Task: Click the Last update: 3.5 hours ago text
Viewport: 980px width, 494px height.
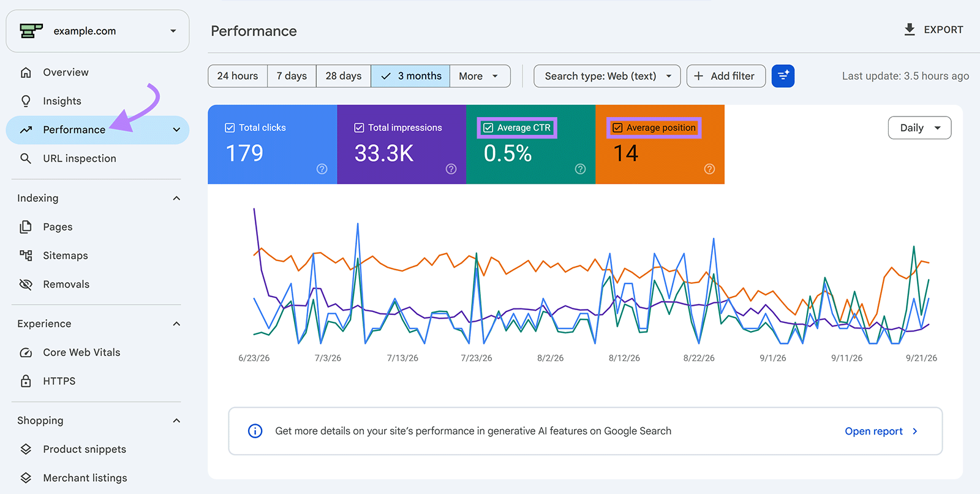Action: [x=905, y=76]
